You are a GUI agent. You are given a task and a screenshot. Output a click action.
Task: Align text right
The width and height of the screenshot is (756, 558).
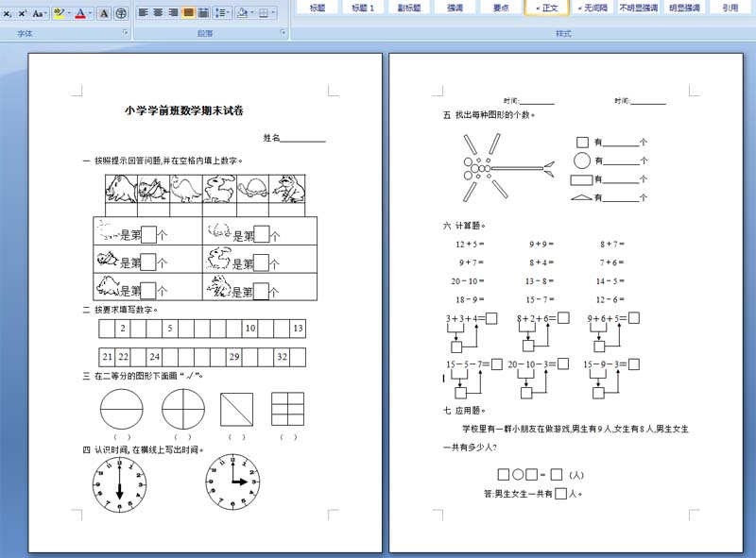click(x=173, y=12)
